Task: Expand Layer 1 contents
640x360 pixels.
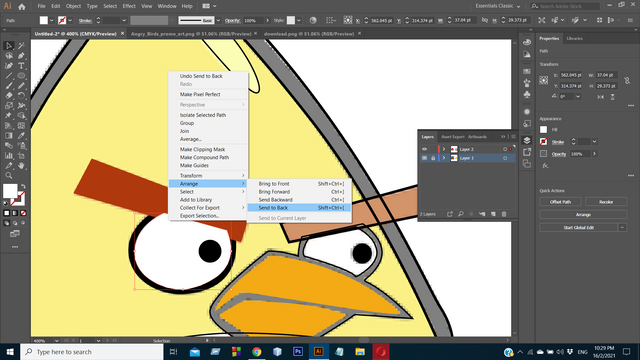Action: [x=444, y=158]
